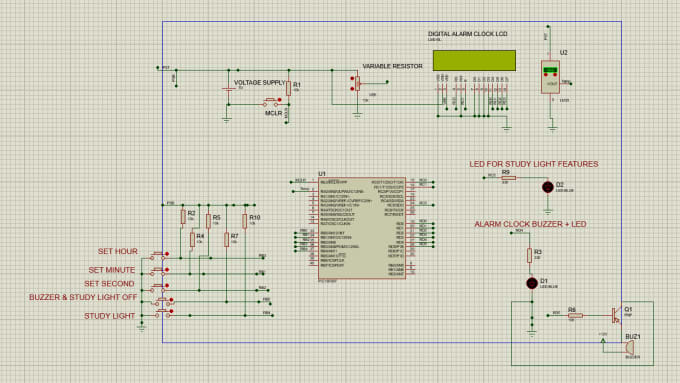Click the U2 sensor component
Screen dimensions: 680x383
550,77
